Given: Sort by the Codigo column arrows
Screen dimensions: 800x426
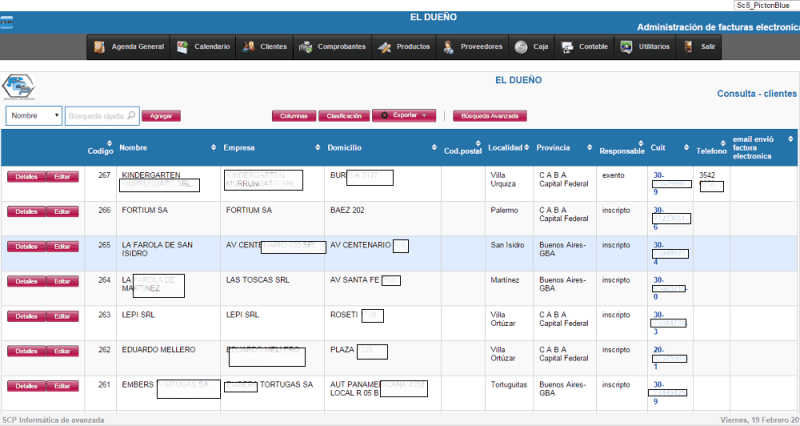Looking at the screenshot, I should click(109, 143).
